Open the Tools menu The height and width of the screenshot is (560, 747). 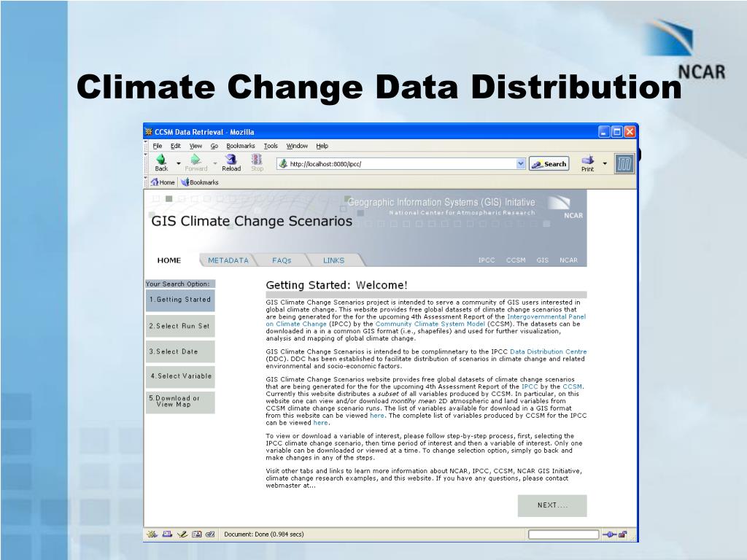point(271,146)
